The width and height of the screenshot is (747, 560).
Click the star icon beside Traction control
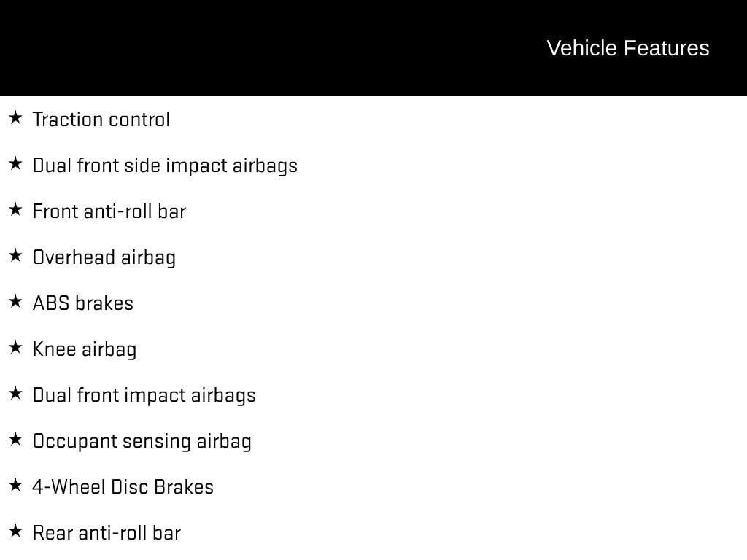coord(15,117)
